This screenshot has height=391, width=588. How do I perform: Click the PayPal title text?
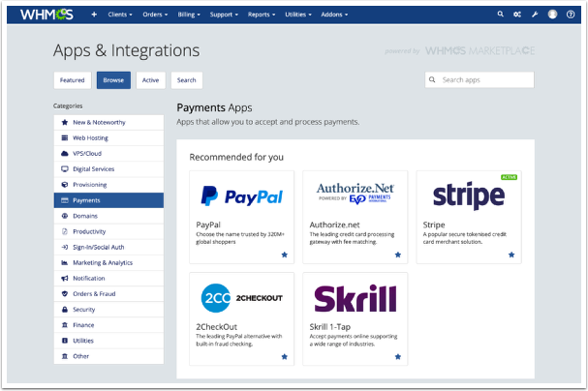coord(208,225)
